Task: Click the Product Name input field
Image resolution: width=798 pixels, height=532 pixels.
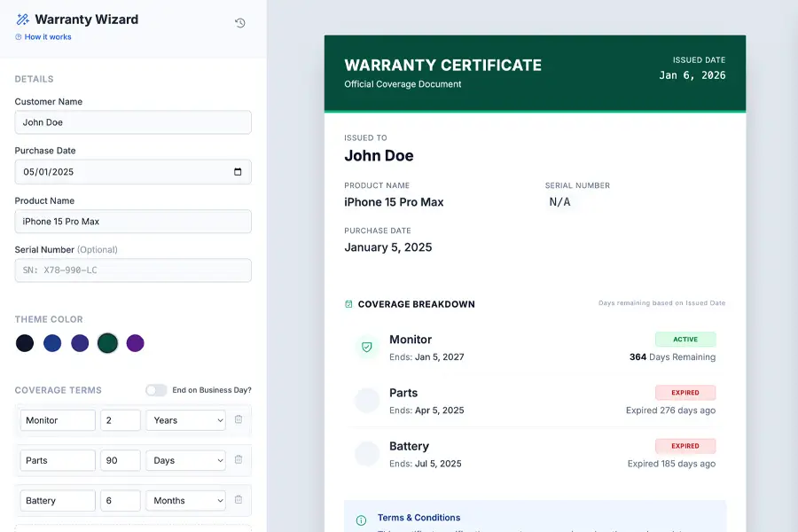Action: point(133,222)
